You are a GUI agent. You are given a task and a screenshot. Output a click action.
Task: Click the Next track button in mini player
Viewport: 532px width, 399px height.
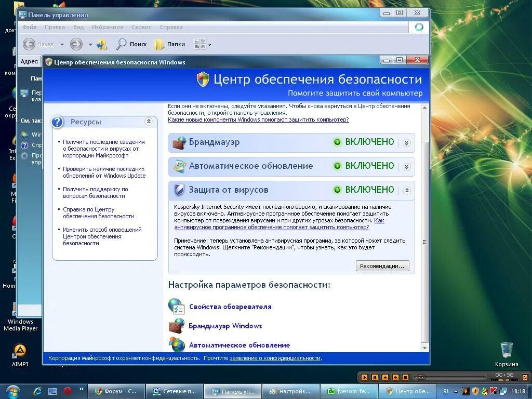pos(395,377)
